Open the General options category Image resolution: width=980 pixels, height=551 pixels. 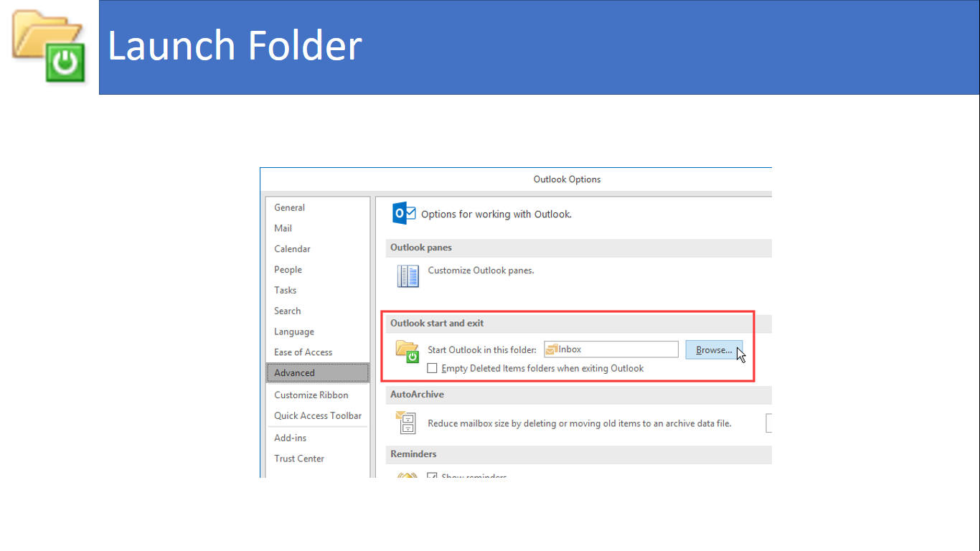pyautogui.click(x=317, y=207)
